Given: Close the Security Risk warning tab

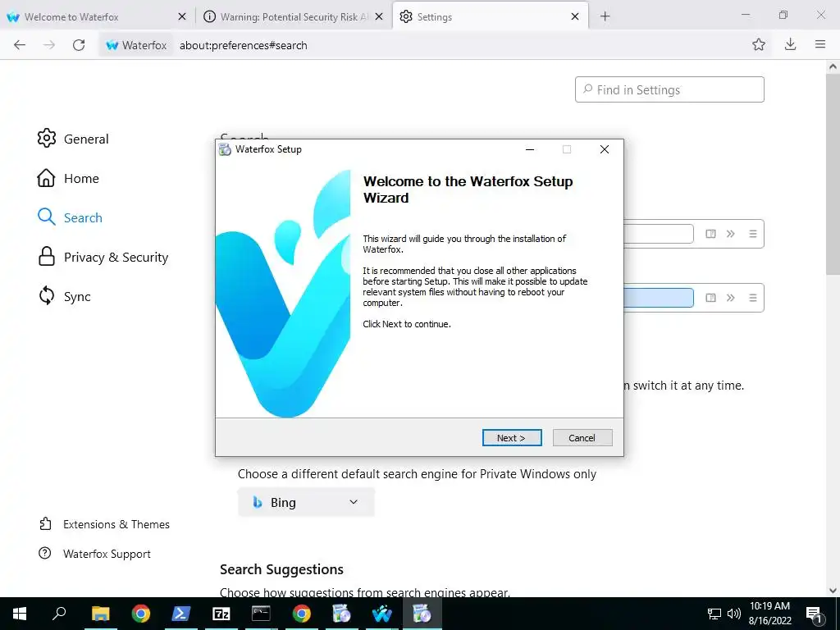Looking at the screenshot, I should click(379, 16).
